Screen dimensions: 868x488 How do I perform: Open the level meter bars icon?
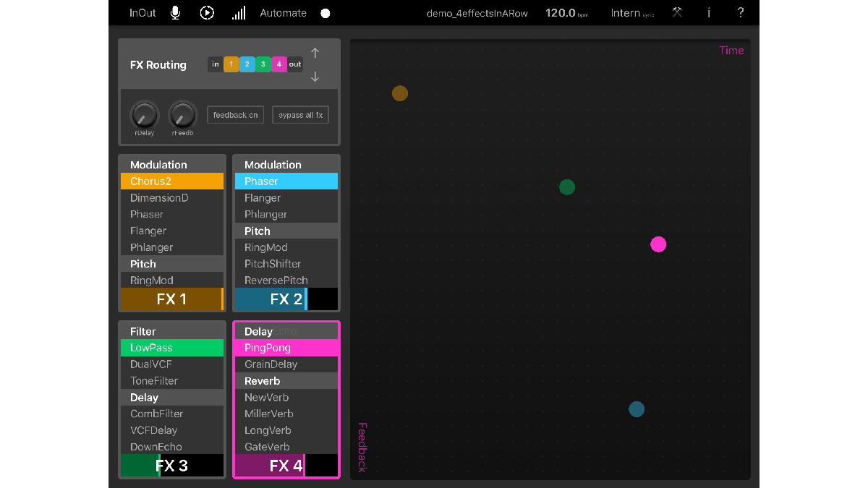click(x=239, y=13)
